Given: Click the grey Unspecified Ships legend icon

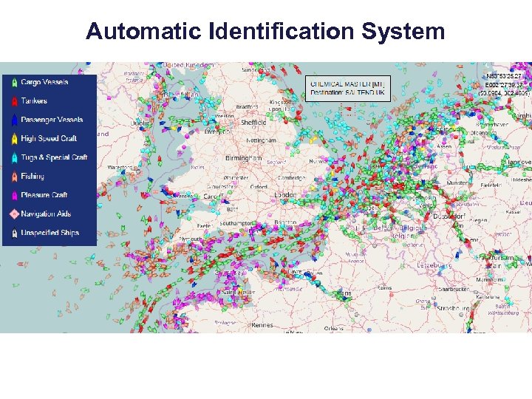Looking at the screenshot, I should pyautogui.click(x=14, y=233).
